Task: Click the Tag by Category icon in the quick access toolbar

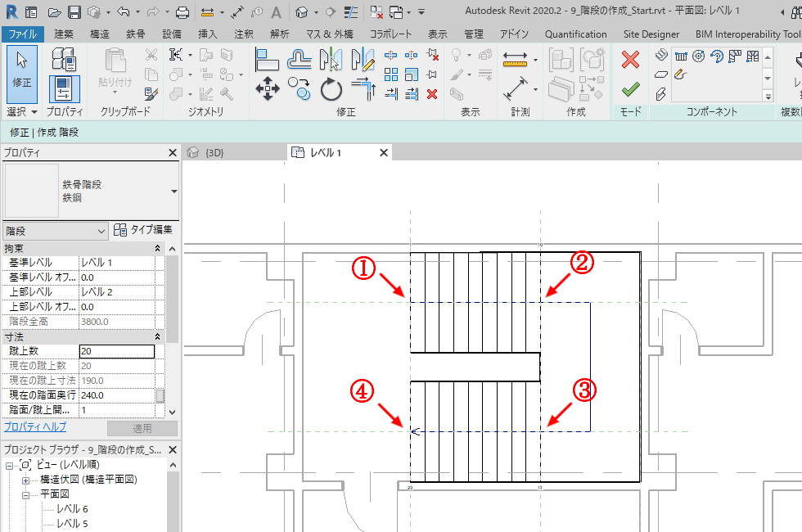Action: tap(257, 11)
